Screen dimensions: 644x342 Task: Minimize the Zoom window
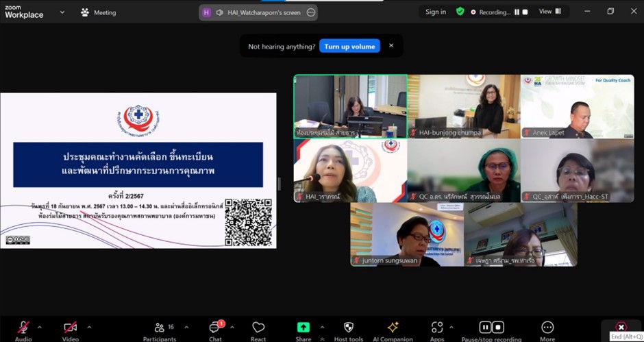(x=587, y=12)
